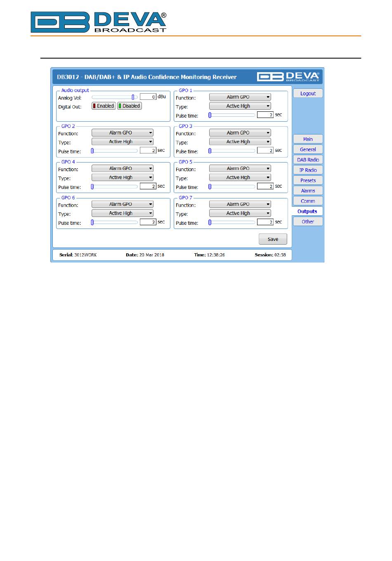The height and width of the screenshot is (561, 392).
Task: Disable the Digital Out option
Action: pyautogui.click(x=129, y=106)
